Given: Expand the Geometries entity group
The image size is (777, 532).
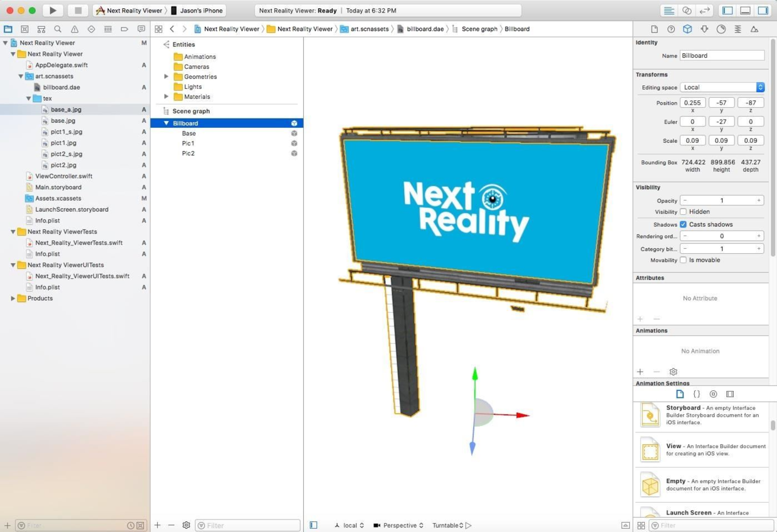Looking at the screenshot, I should point(165,76).
